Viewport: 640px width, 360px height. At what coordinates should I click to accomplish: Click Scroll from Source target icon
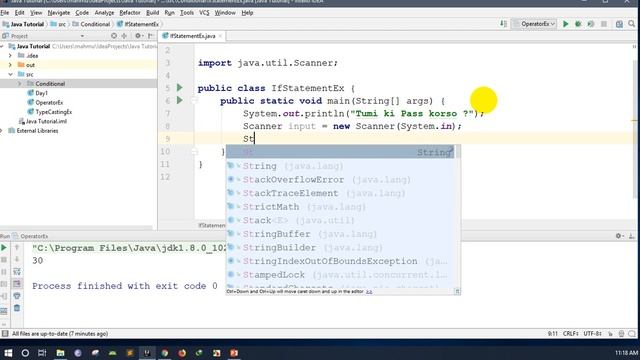tap(114, 36)
